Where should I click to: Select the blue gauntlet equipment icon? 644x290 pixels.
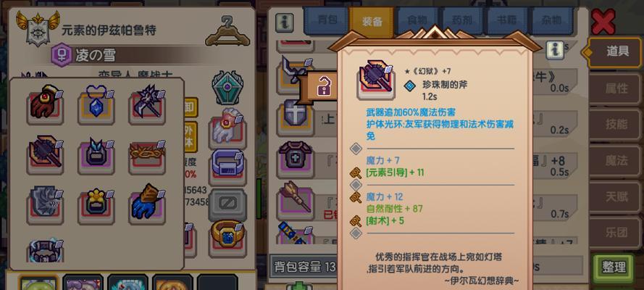click(x=146, y=205)
